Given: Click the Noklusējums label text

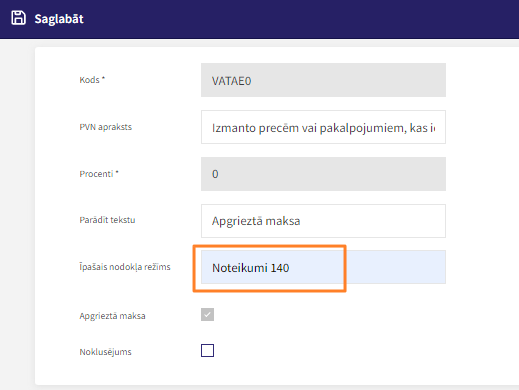Looking at the screenshot, I should point(105,352).
